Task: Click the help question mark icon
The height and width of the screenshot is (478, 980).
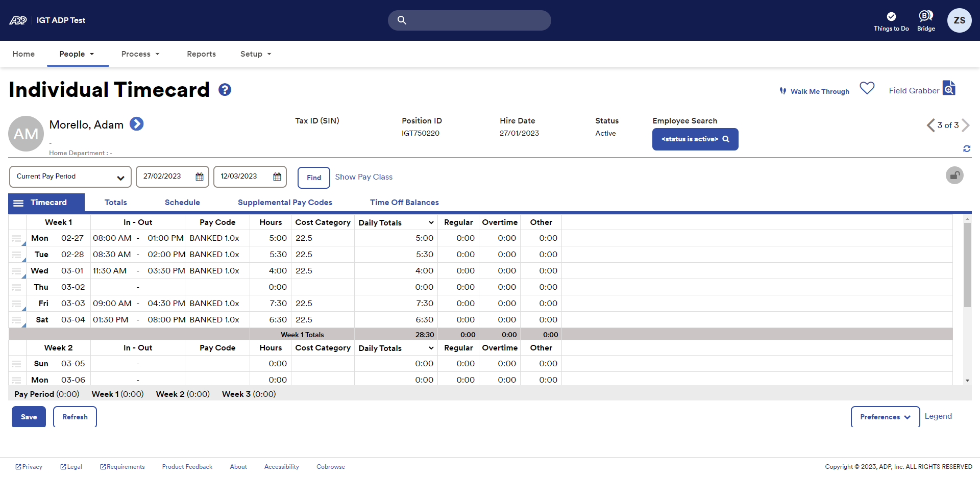Action: coord(225,90)
